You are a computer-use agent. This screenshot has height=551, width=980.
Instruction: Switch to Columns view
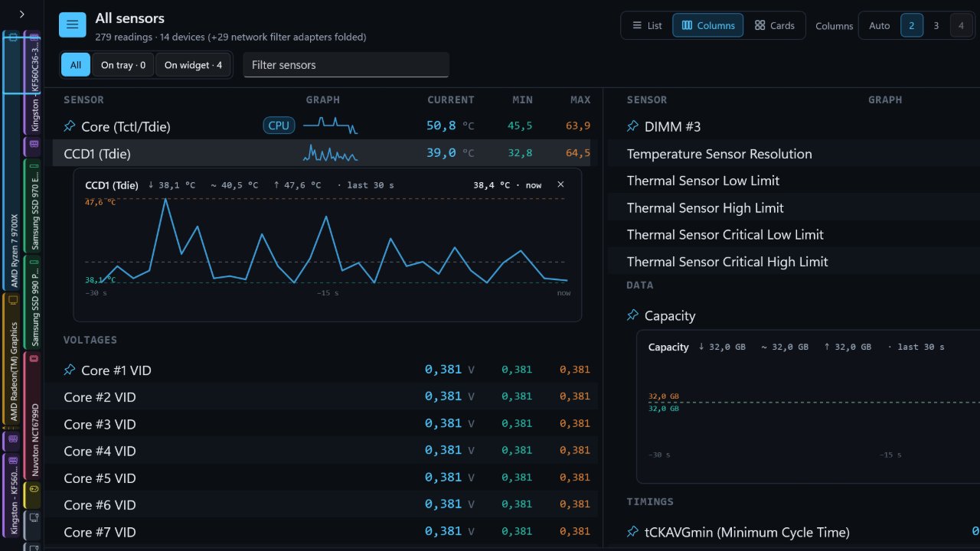click(708, 25)
